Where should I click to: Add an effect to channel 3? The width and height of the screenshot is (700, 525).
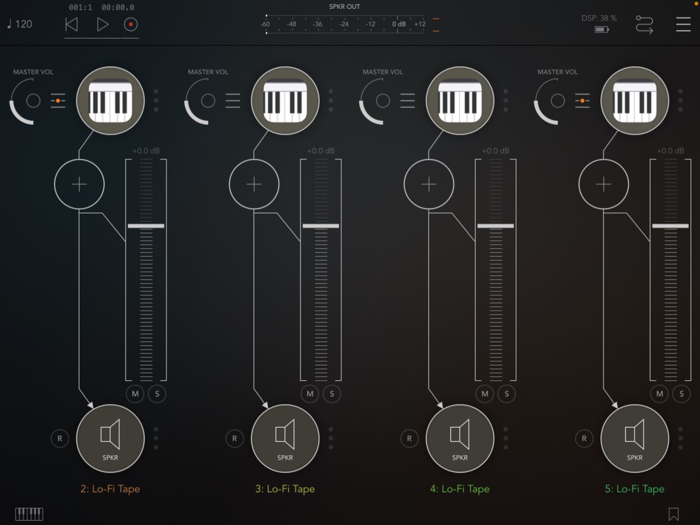(x=254, y=184)
